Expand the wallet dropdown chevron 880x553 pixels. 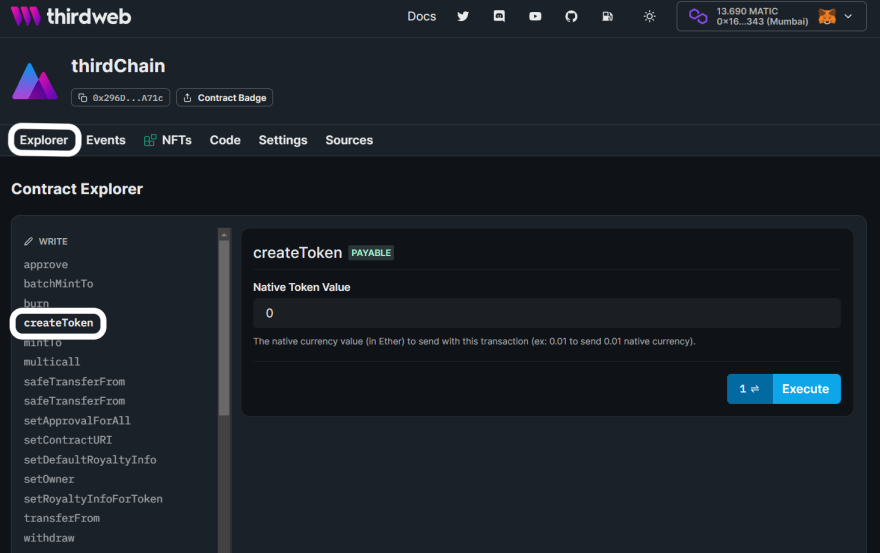[x=849, y=16]
